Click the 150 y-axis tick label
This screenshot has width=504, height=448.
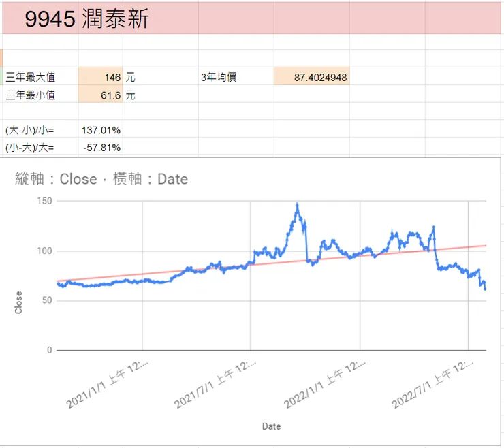point(44,201)
